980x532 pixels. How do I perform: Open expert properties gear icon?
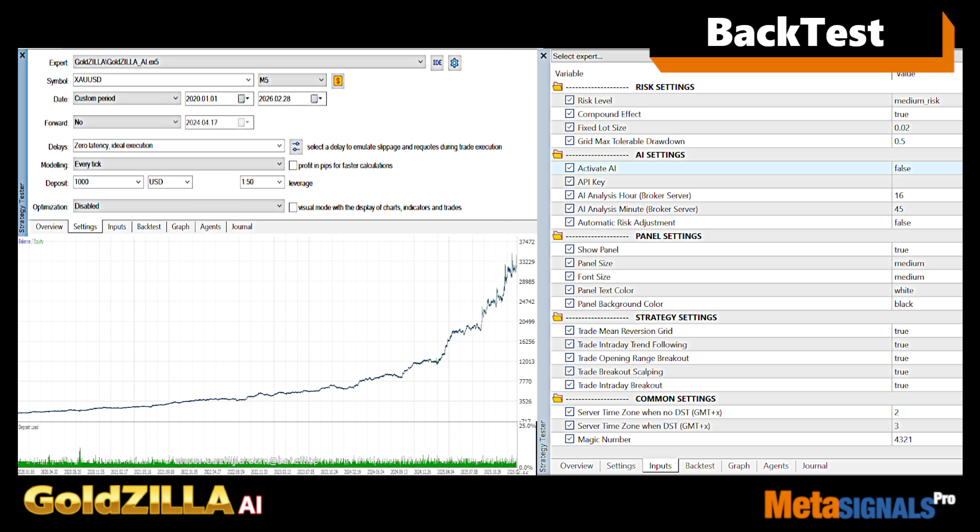coord(454,63)
